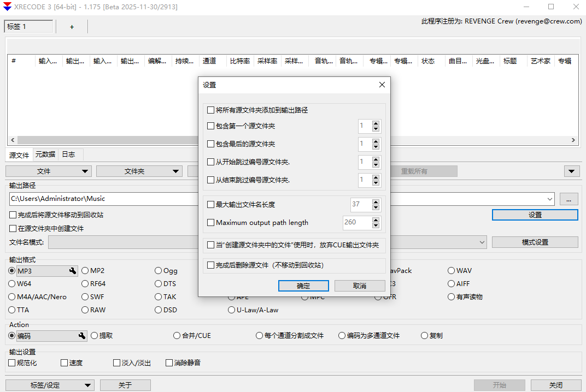Add a new tab with the plus button
The width and height of the screenshot is (586, 392).
[x=72, y=26]
